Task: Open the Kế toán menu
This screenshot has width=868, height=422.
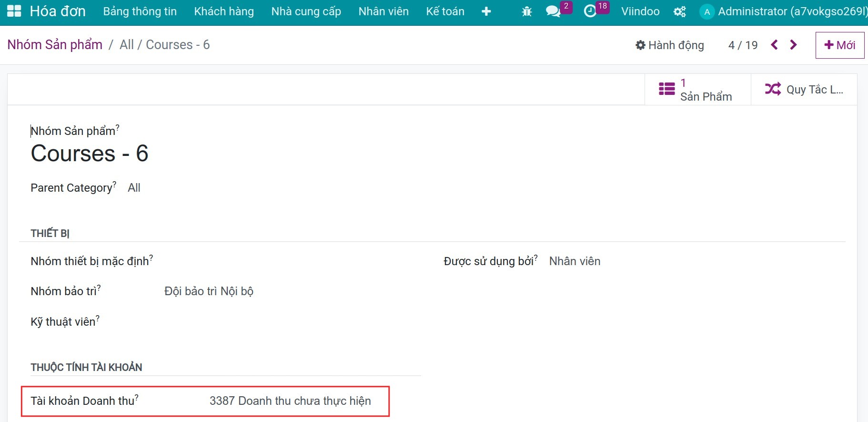Action: (445, 11)
